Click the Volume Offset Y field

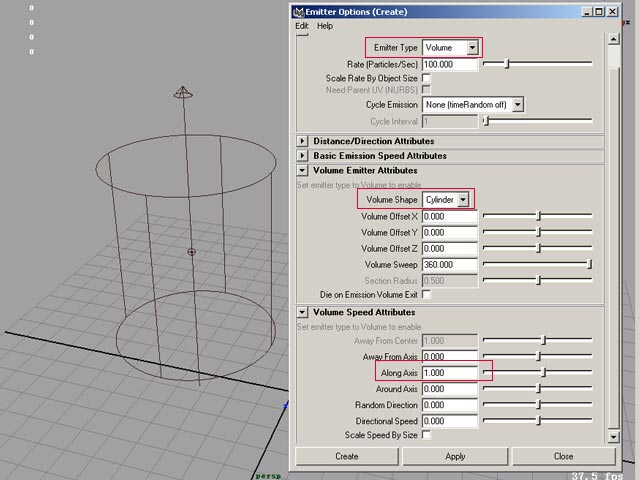coord(450,233)
